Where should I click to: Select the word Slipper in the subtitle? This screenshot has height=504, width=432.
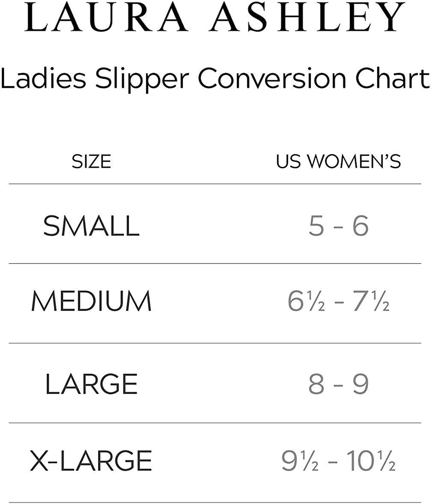pos(142,79)
